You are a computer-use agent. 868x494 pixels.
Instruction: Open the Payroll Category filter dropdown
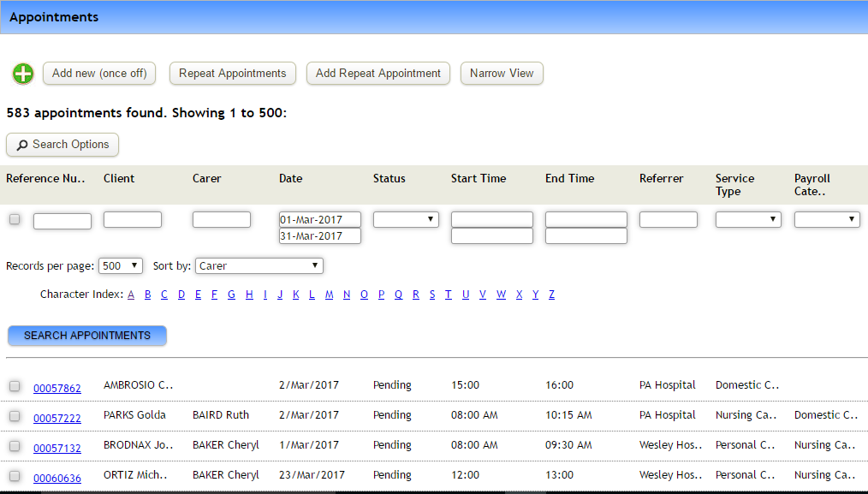tap(827, 218)
